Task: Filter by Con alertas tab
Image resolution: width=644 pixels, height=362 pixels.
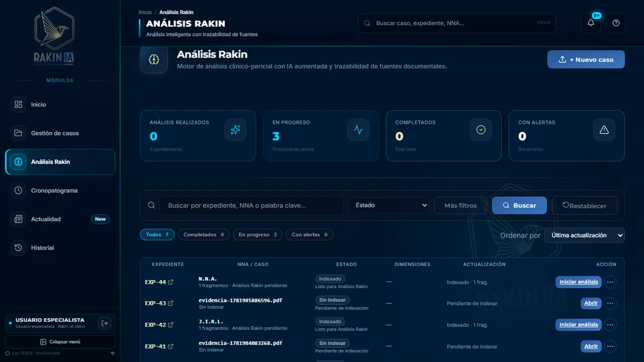Action: pos(309,235)
